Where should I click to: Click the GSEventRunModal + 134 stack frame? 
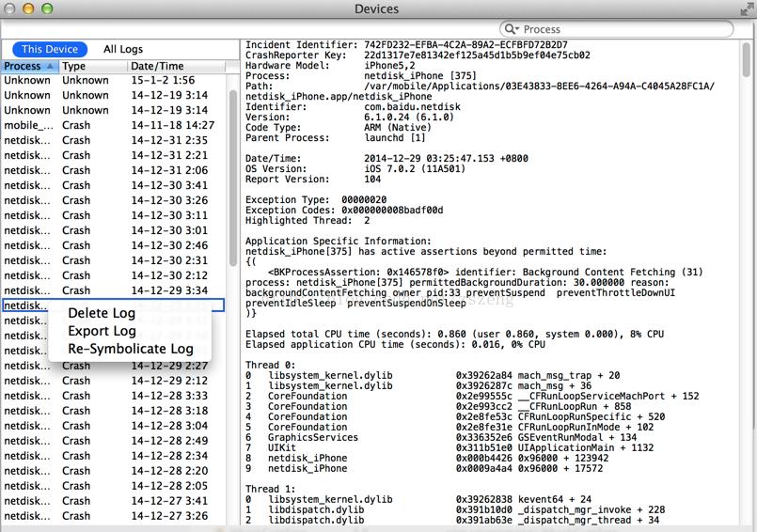coord(441,437)
